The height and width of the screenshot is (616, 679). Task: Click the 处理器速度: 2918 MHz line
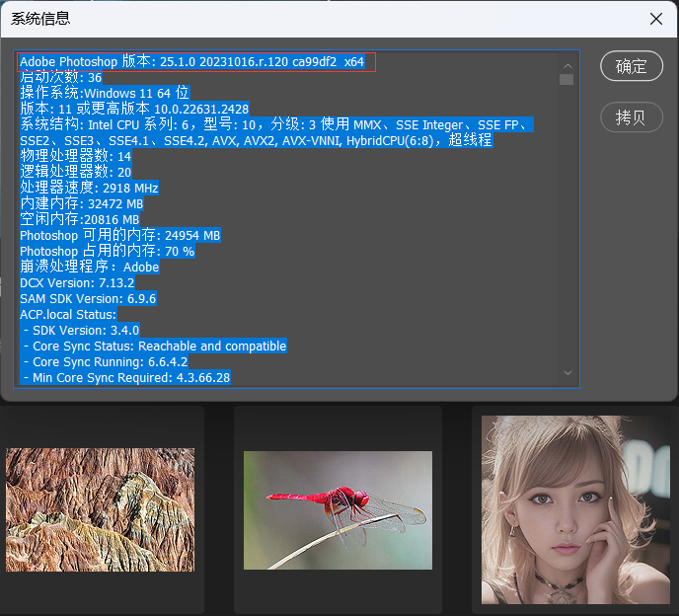(x=89, y=188)
